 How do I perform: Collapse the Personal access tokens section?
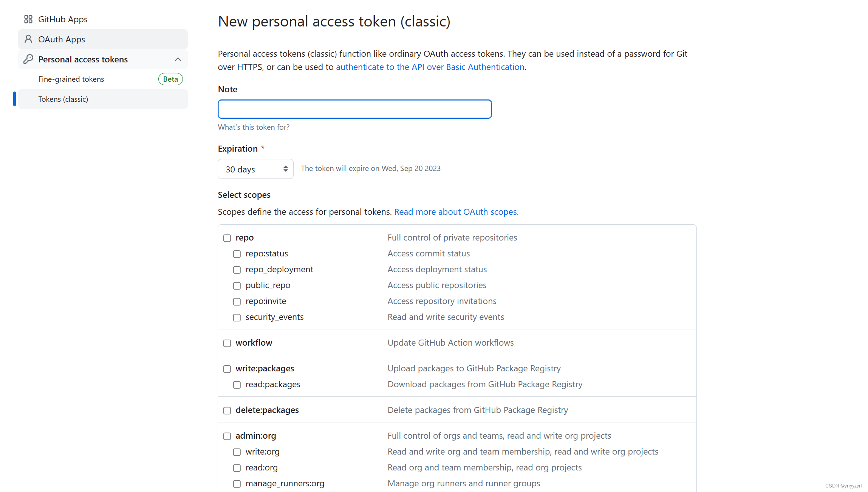178,59
